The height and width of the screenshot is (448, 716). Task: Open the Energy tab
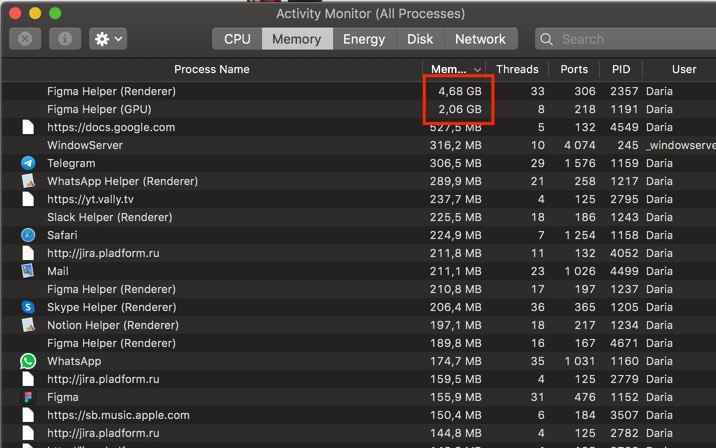pyautogui.click(x=364, y=39)
